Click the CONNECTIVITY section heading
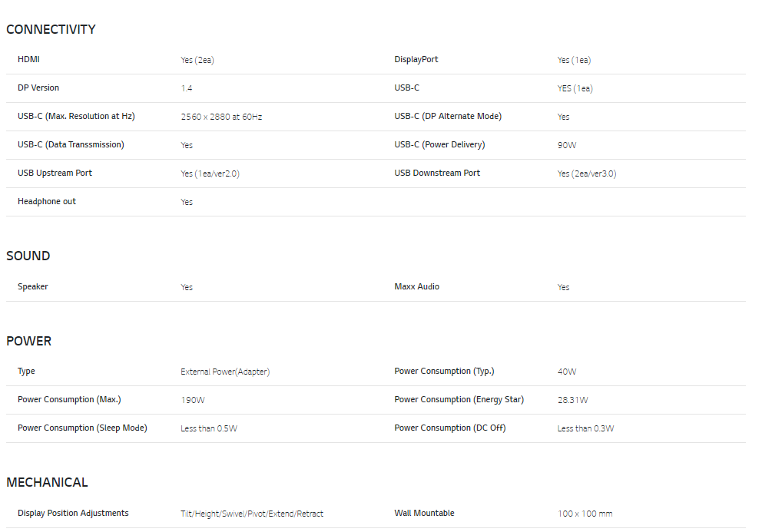Image resolution: width=762 pixels, height=532 pixels. click(x=51, y=30)
